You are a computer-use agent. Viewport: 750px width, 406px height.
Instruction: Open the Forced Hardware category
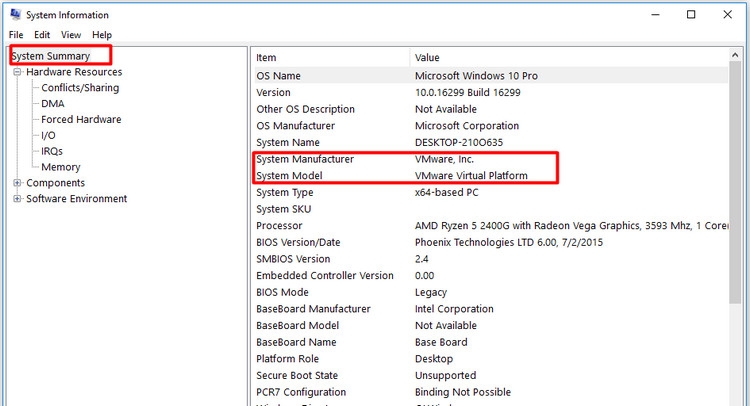[81, 120]
